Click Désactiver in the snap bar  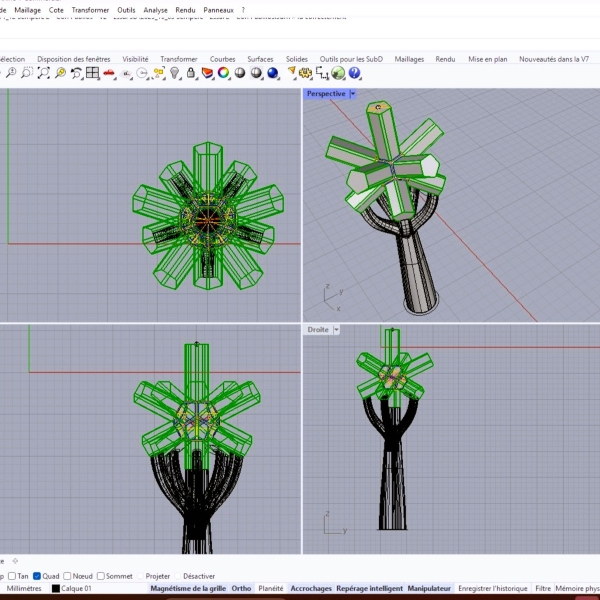[x=199, y=576]
